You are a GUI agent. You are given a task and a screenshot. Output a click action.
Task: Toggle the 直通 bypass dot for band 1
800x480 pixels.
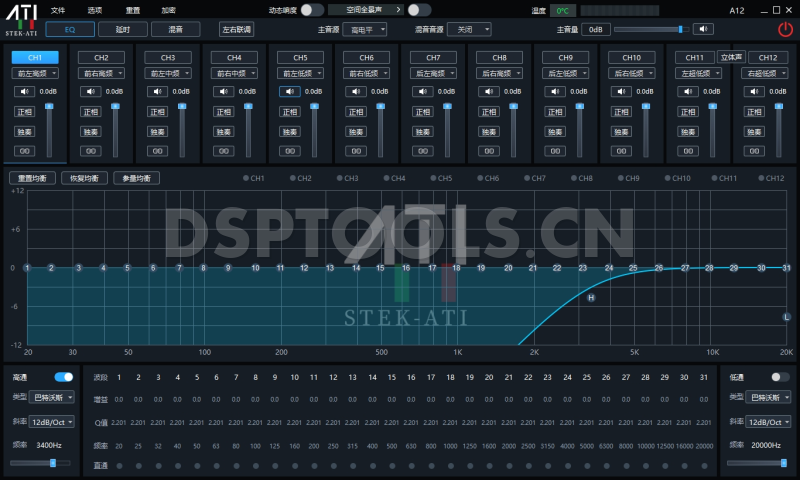(x=119, y=466)
